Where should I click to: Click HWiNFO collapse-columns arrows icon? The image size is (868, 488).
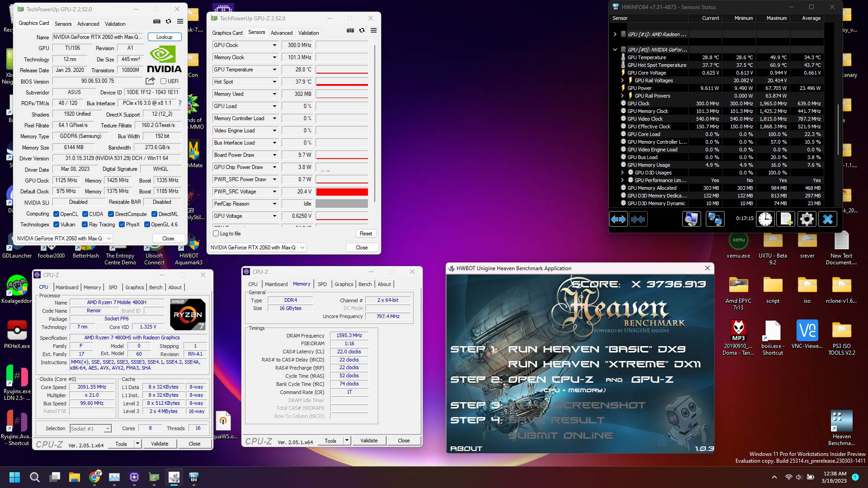coord(638,219)
